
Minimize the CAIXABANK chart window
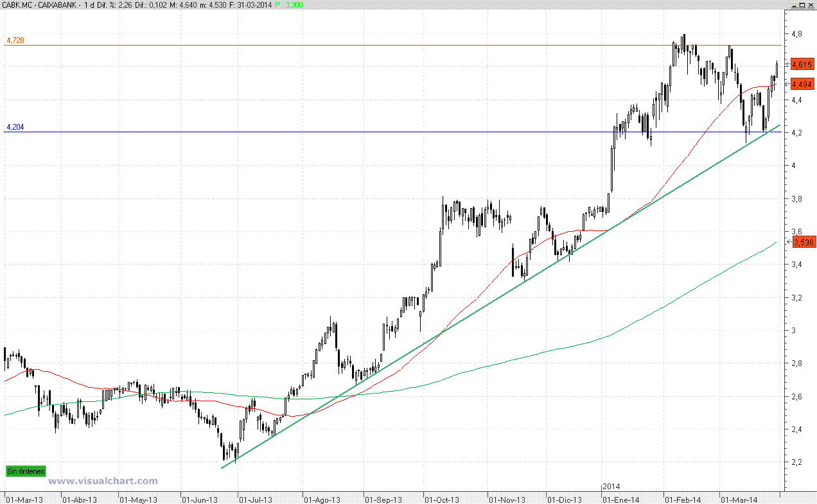[x=795, y=5]
